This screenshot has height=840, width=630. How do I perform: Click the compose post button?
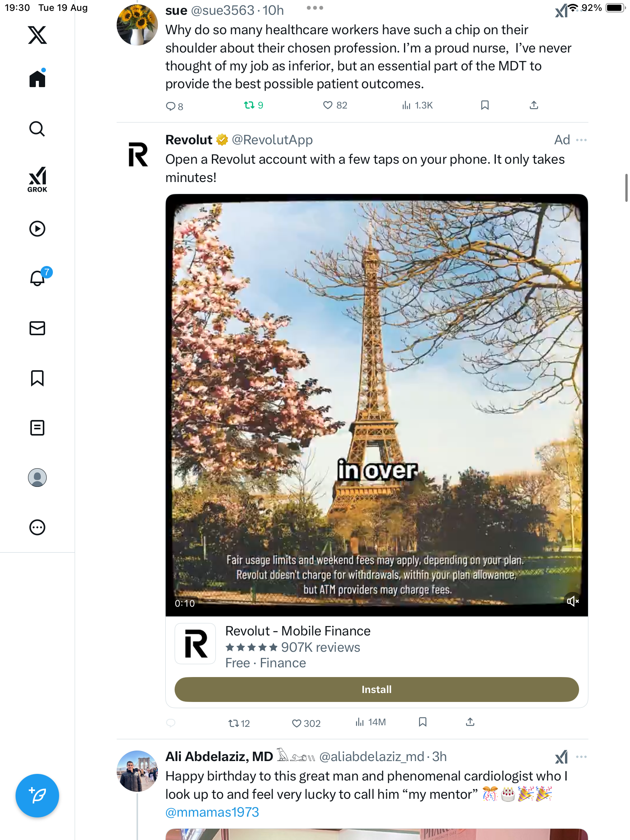click(37, 795)
